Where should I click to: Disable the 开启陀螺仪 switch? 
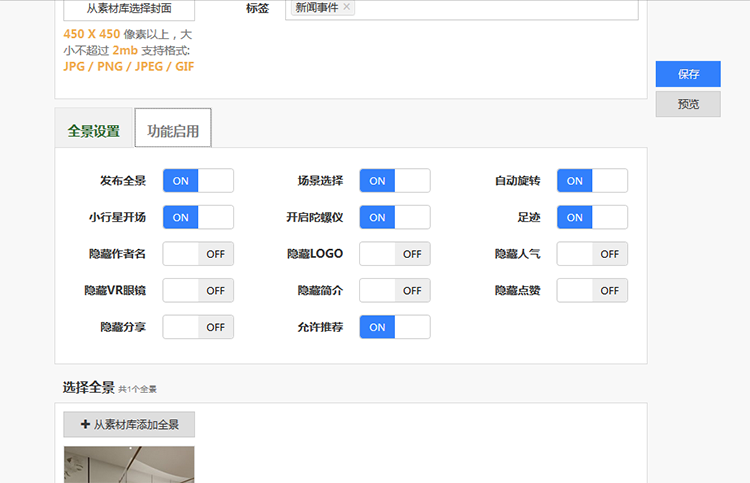tap(395, 217)
